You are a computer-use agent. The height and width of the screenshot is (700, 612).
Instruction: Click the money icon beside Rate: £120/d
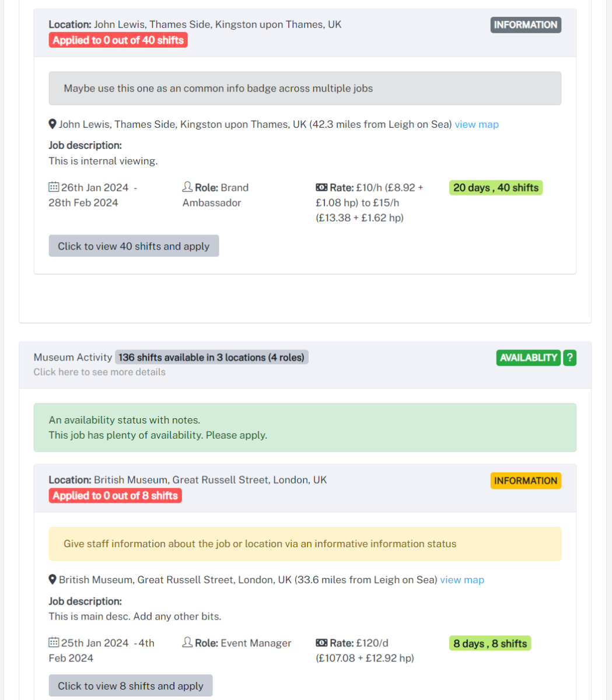(x=321, y=643)
